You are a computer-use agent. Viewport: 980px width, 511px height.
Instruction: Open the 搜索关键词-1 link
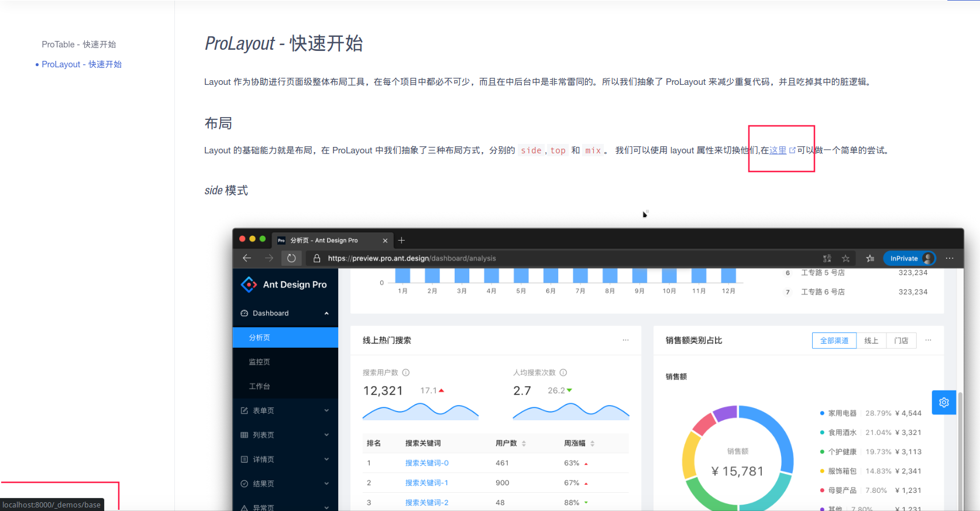tap(427, 483)
